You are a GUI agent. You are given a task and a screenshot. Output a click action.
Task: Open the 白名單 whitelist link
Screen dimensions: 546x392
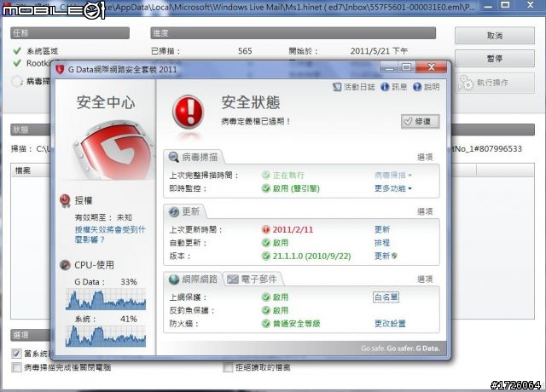click(x=386, y=297)
